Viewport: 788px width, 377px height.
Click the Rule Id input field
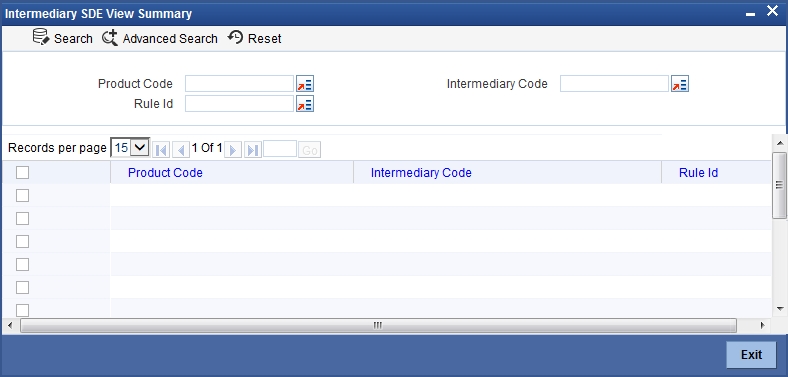coord(239,104)
